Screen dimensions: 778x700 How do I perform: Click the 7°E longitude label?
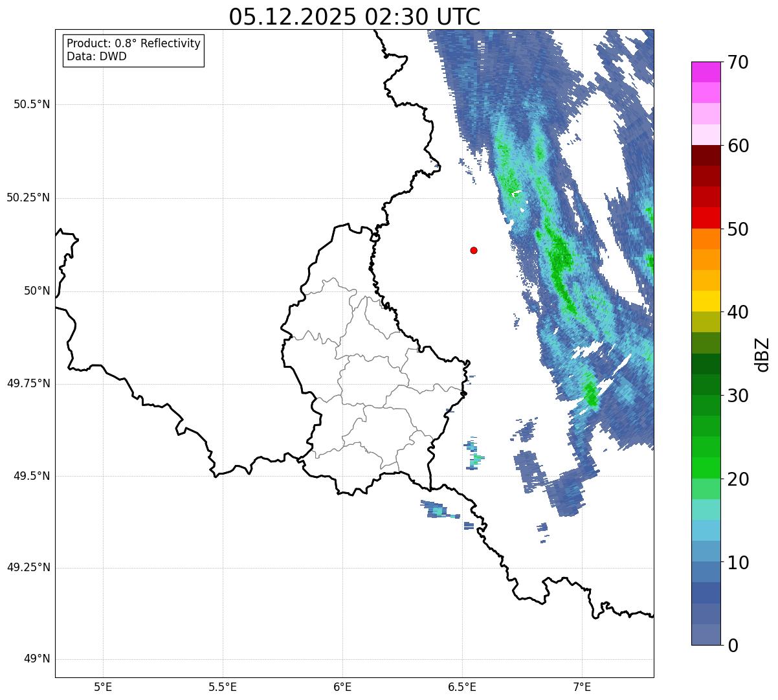coord(582,686)
